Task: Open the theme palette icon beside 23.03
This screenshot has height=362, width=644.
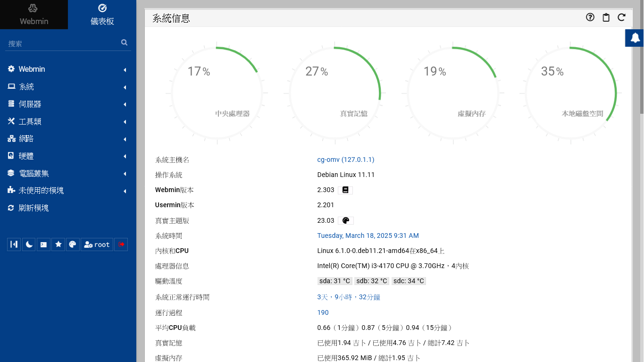Action: click(x=346, y=220)
